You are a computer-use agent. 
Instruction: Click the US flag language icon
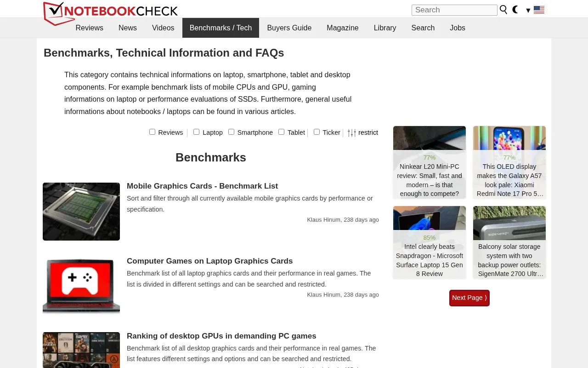[539, 10]
